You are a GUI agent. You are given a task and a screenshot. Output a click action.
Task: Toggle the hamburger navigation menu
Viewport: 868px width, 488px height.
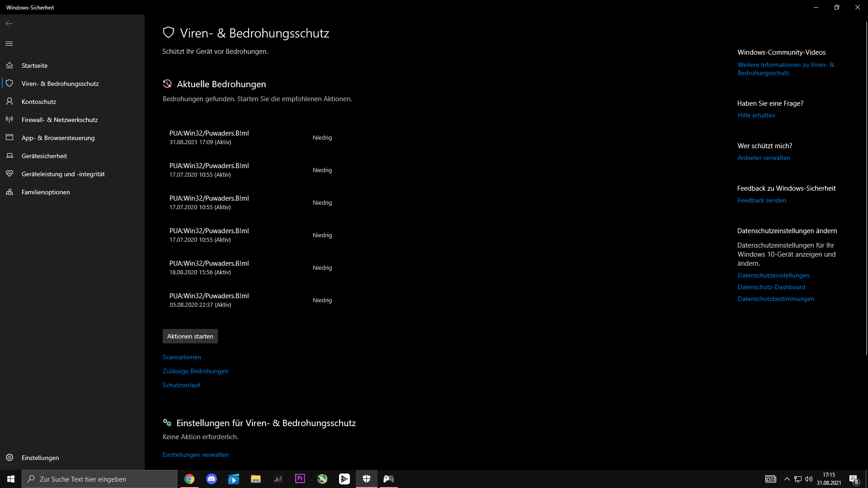pos(9,43)
